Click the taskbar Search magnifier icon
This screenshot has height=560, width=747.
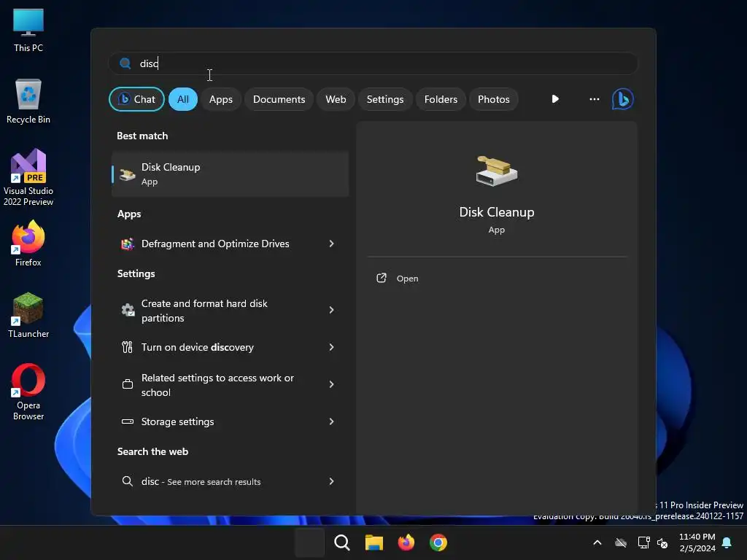point(341,542)
